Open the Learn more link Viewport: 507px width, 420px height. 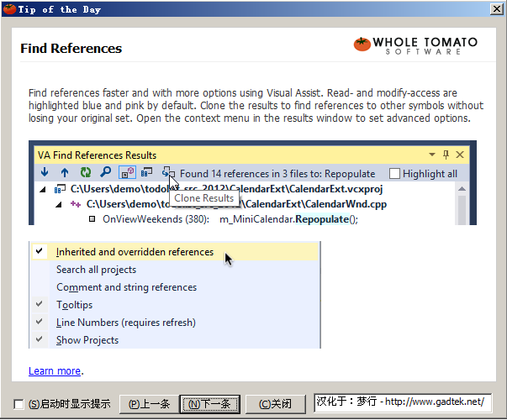[55, 371]
